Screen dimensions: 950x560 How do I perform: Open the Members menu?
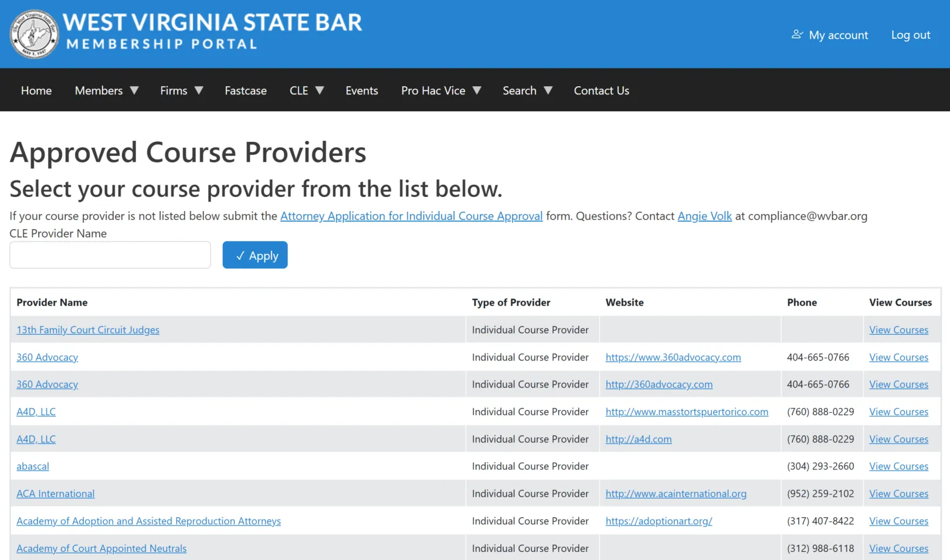[x=99, y=90]
